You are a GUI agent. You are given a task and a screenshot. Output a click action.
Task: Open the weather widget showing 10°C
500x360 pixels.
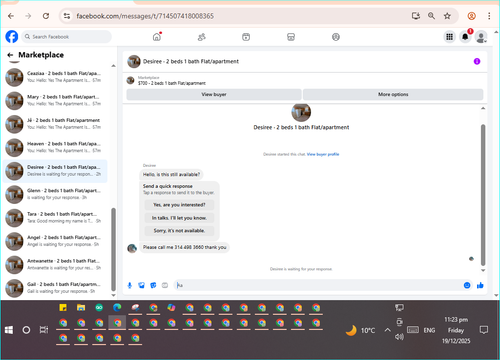click(360, 330)
